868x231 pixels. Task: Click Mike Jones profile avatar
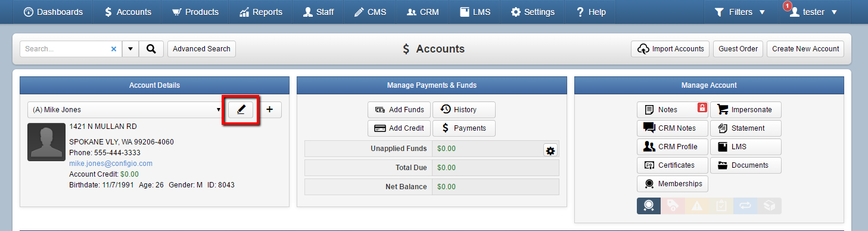click(46, 142)
